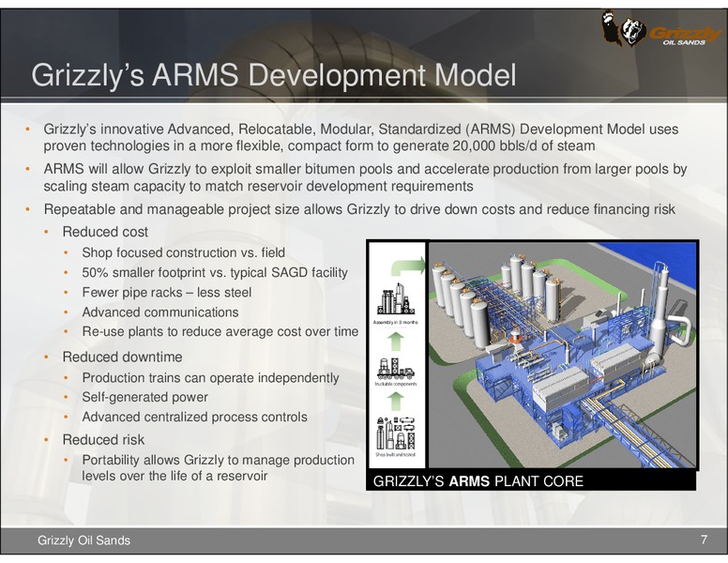Click the Reduced cost sub-heading

pyautogui.click(x=105, y=232)
